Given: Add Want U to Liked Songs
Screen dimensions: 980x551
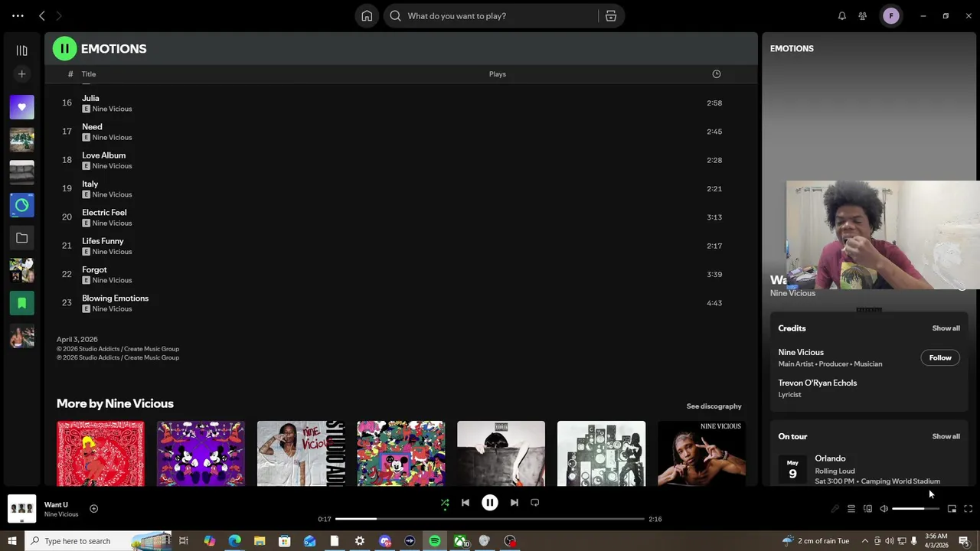Looking at the screenshot, I should [93, 509].
